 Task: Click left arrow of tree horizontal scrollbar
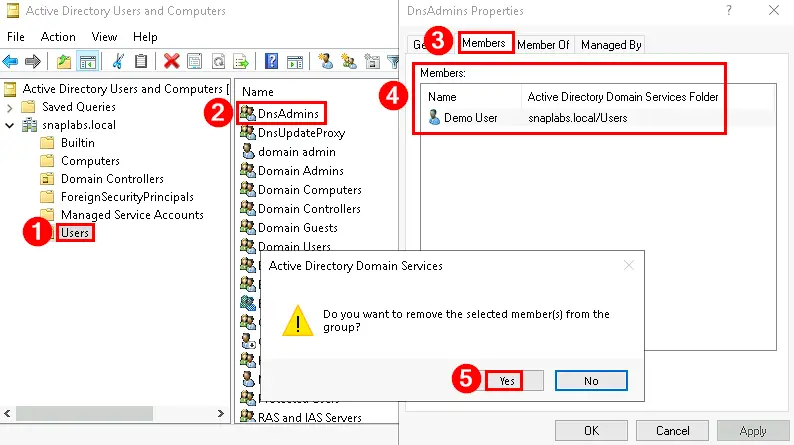tap(7, 413)
